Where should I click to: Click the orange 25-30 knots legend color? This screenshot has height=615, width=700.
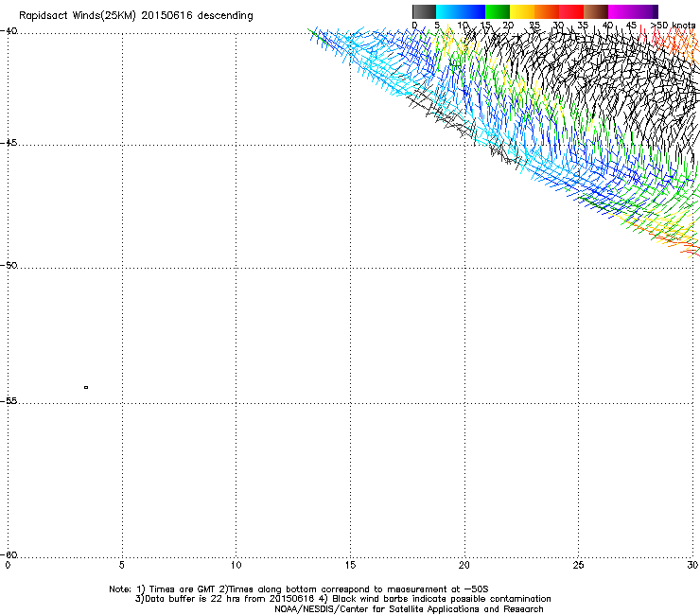click(x=547, y=11)
